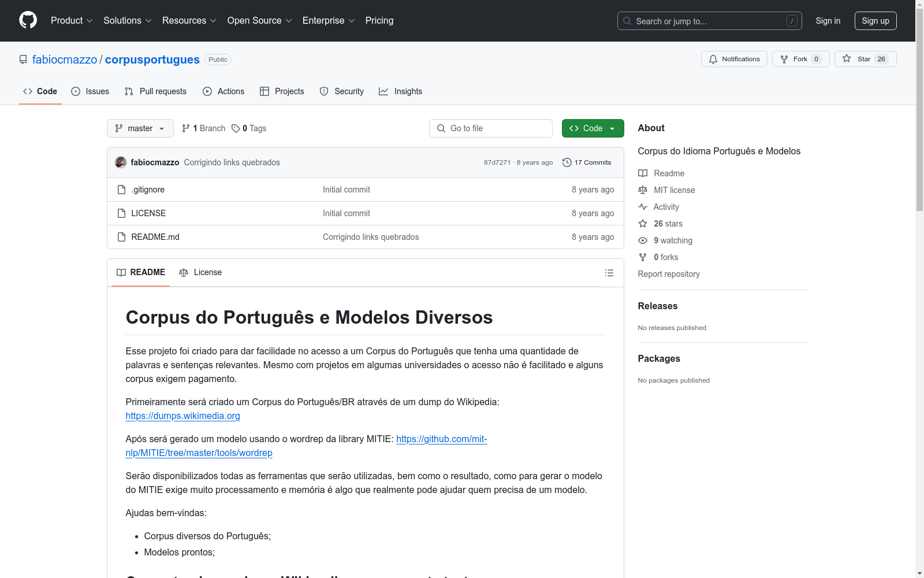Click the bell icon in Notifications button
This screenshot has width=924, height=578.
pyautogui.click(x=713, y=59)
